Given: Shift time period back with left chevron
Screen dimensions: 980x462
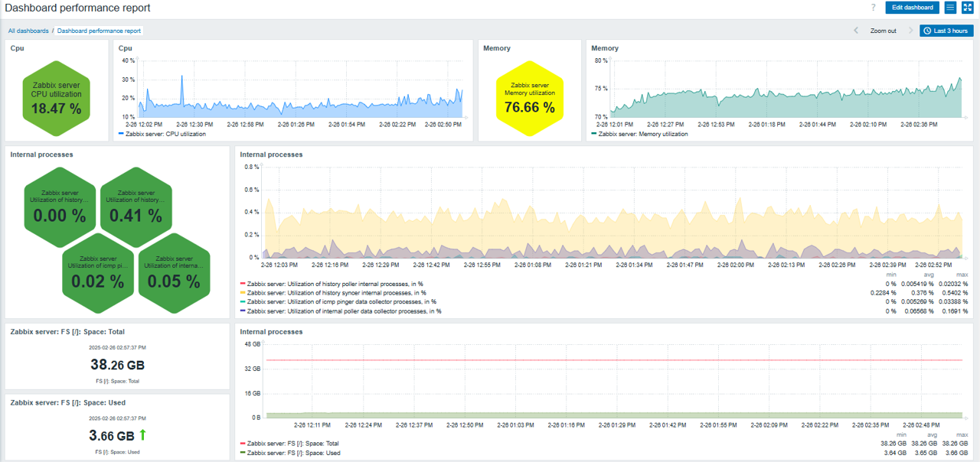Looking at the screenshot, I should (x=857, y=31).
